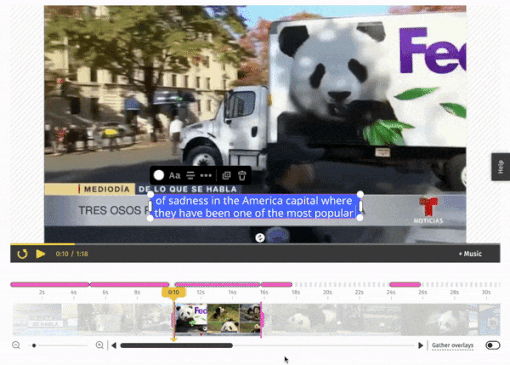Open the three-dot more options menu

[x=206, y=175]
